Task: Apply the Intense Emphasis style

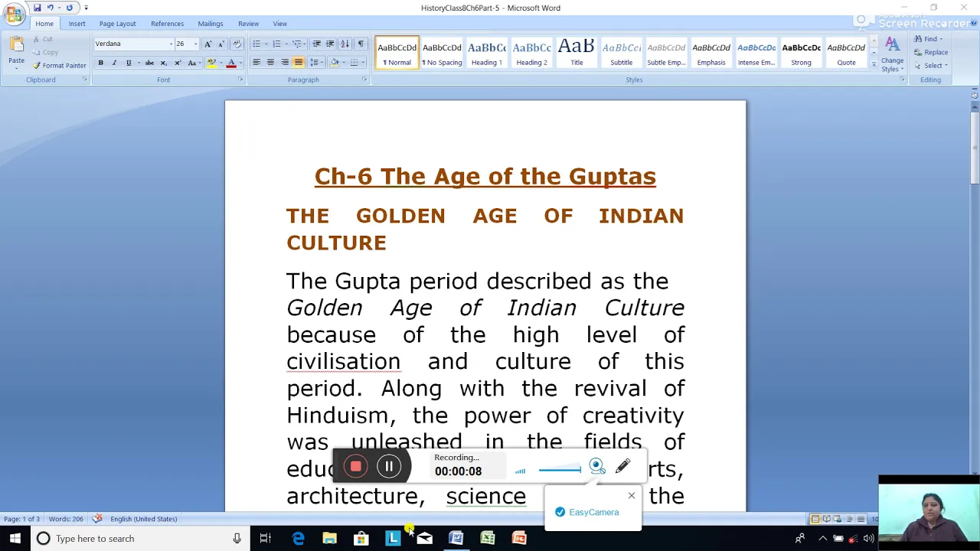Action: 756,53
